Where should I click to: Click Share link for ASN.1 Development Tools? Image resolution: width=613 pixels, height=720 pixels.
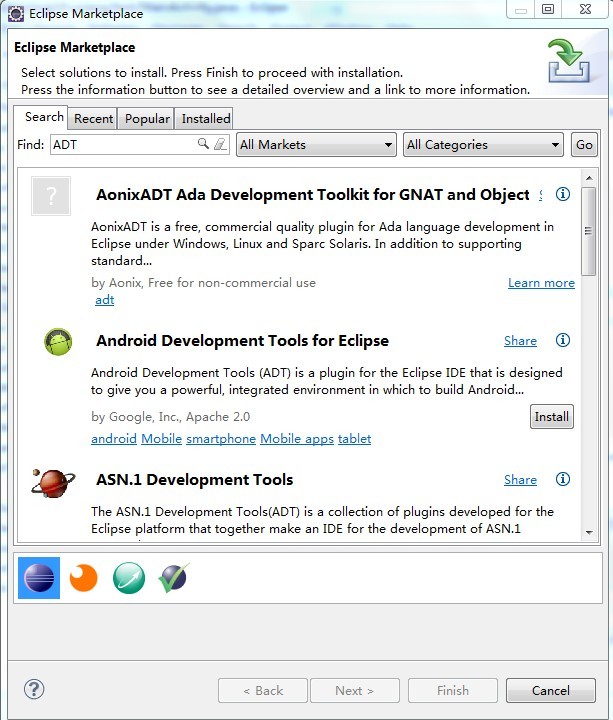[520, 480]
